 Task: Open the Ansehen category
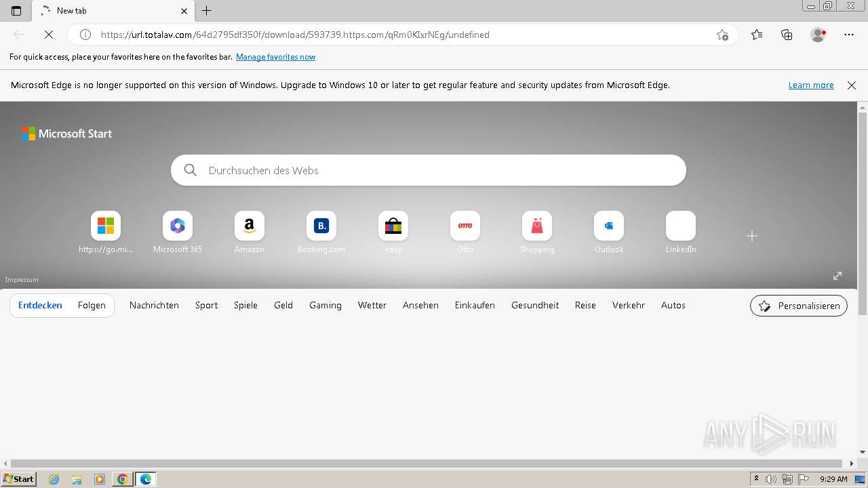click(x=420, y=306)
